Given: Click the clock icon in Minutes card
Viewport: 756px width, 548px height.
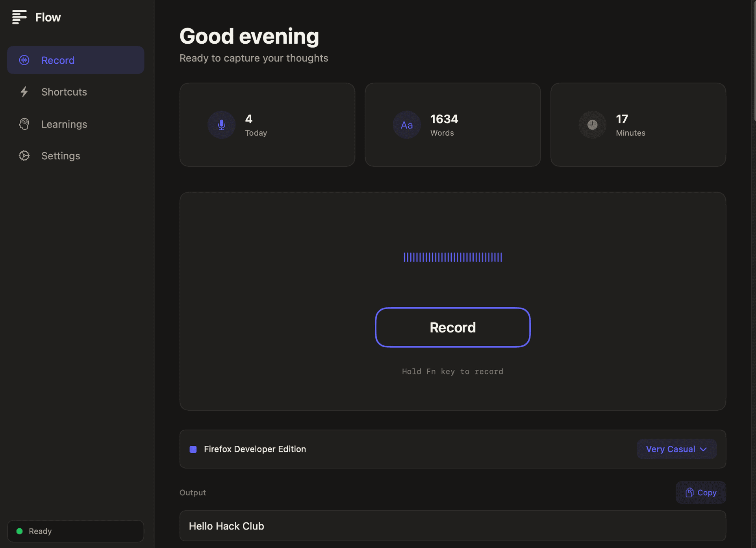Looking at the screenshot, I should point(592,125).
